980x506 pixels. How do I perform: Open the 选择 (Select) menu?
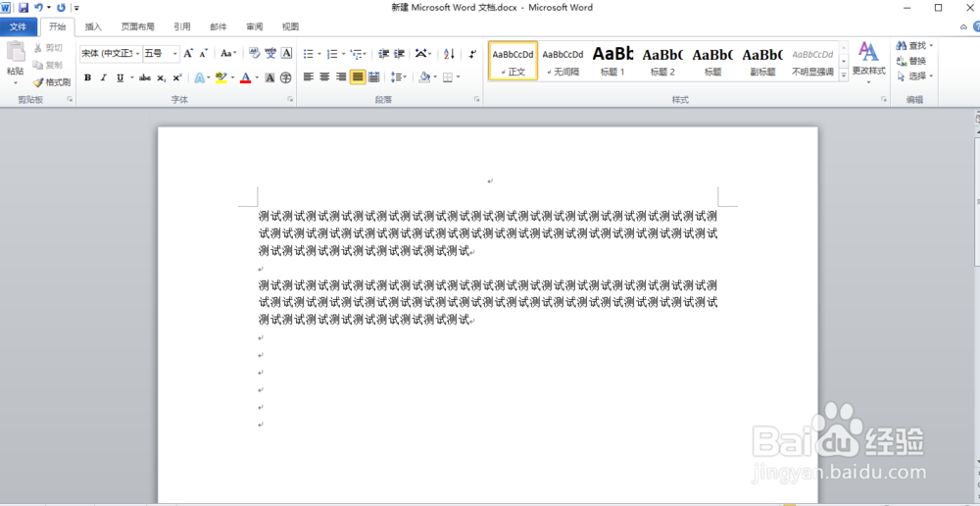pos(915,76)
